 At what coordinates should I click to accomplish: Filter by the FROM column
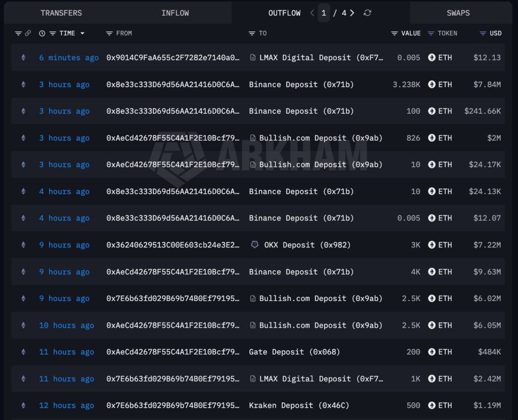click(x=109, y=33)
